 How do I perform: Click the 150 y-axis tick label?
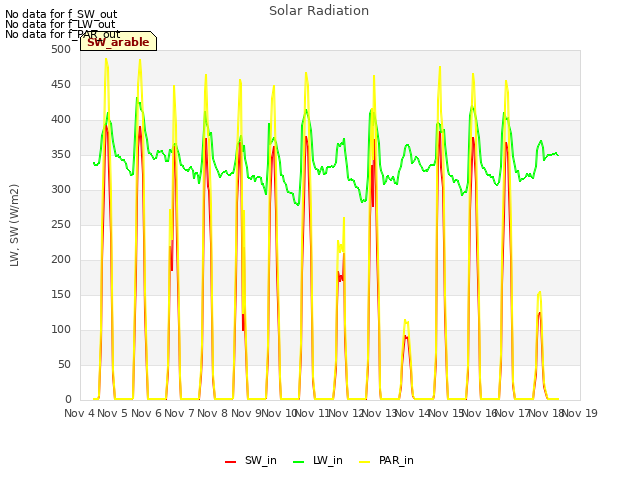pyautogui.click(x=61, y=294)
